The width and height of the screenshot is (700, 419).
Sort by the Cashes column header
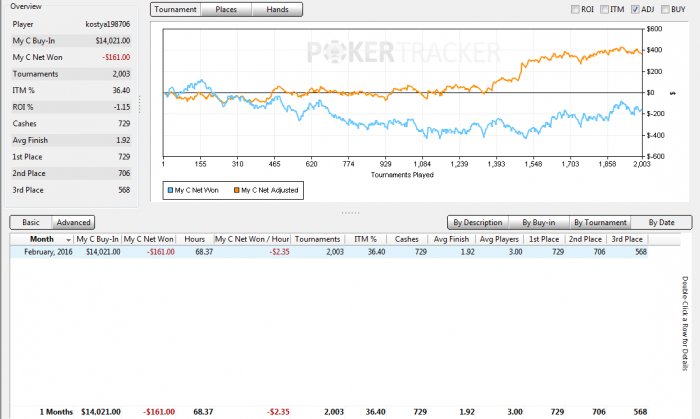click(407, 239)
